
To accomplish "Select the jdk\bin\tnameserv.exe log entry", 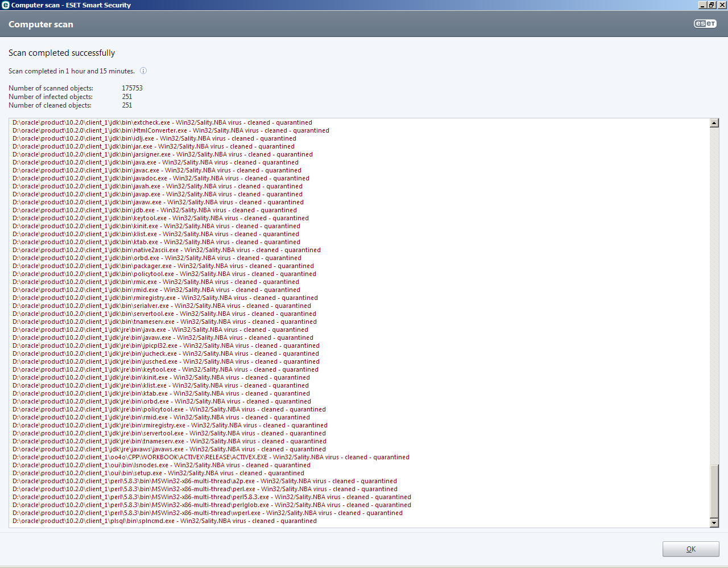I will 164,322.
